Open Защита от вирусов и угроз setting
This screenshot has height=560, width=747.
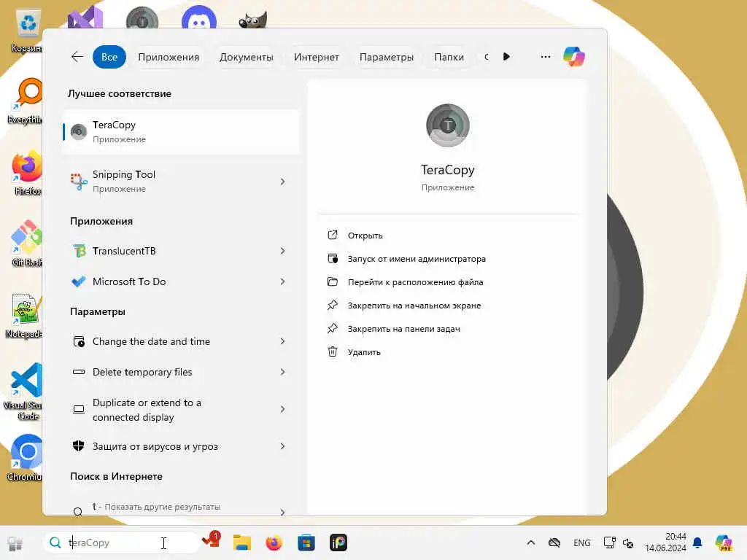(x=181, y=446)
